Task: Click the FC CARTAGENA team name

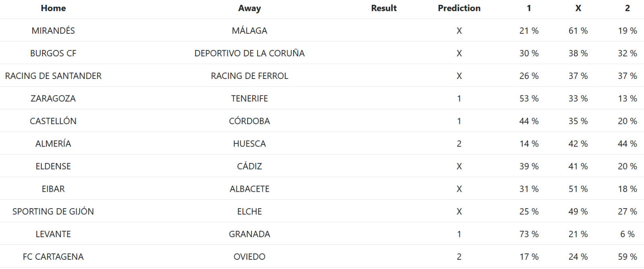Action: point(53,257)
